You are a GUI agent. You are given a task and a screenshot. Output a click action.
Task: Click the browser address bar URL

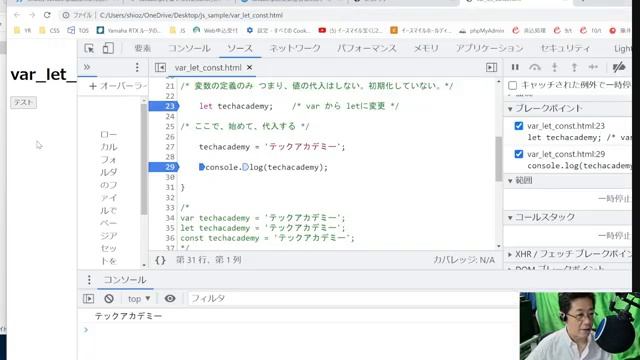pyautogui.click(x=191, y=16)
